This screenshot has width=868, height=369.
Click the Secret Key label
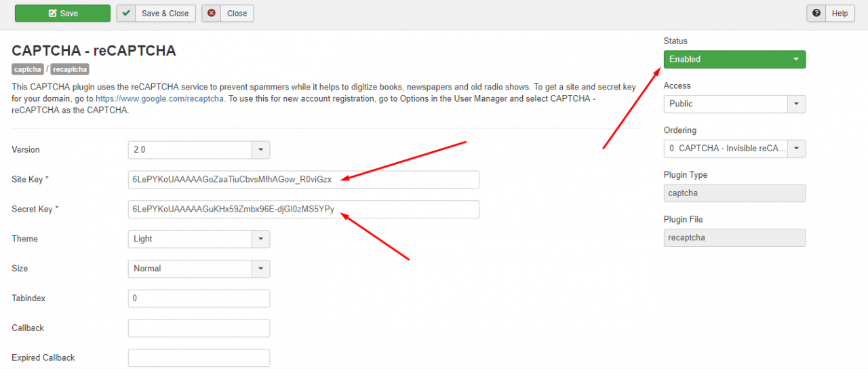(x=35, y=209)
